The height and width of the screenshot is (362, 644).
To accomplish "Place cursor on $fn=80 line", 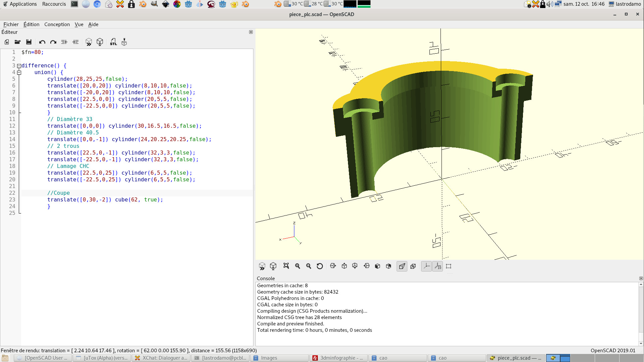I will [33, 52].
